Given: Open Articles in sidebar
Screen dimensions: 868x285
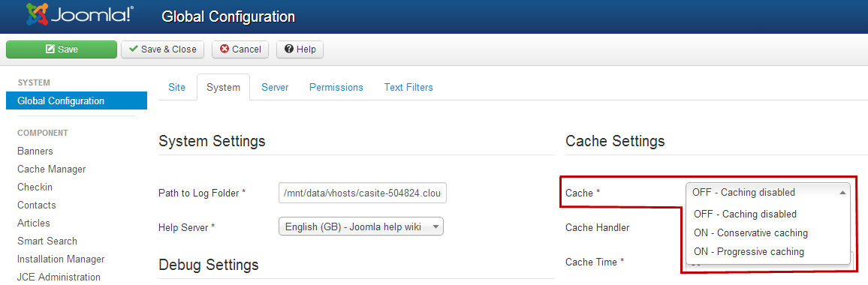Looking at the screenshot, I should point(33,223).
